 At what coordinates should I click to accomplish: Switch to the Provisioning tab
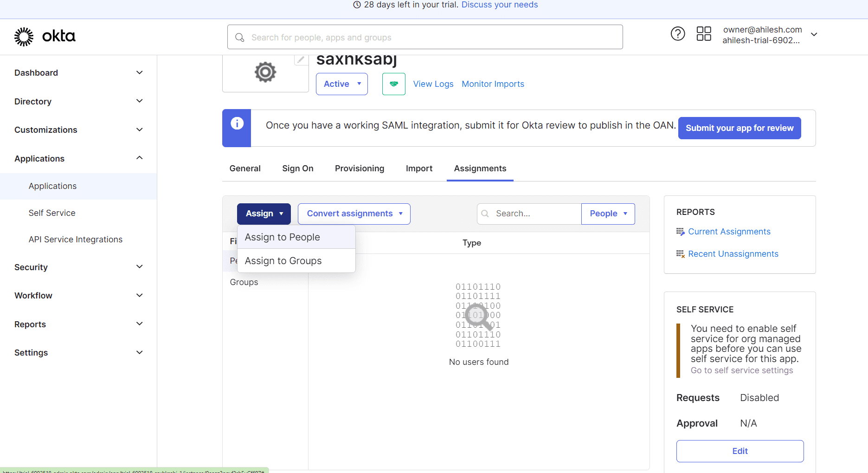[x=360, y=168]
